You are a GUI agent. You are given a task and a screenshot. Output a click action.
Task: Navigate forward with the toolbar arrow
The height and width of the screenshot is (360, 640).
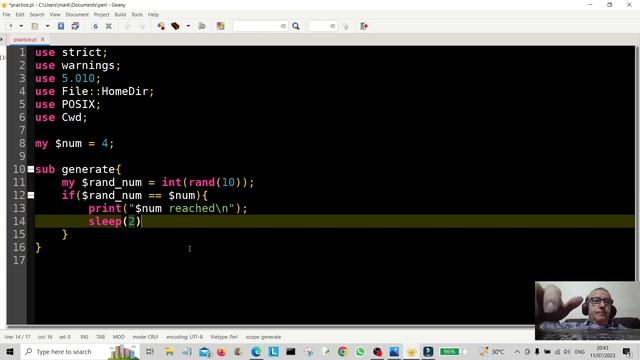142,26
